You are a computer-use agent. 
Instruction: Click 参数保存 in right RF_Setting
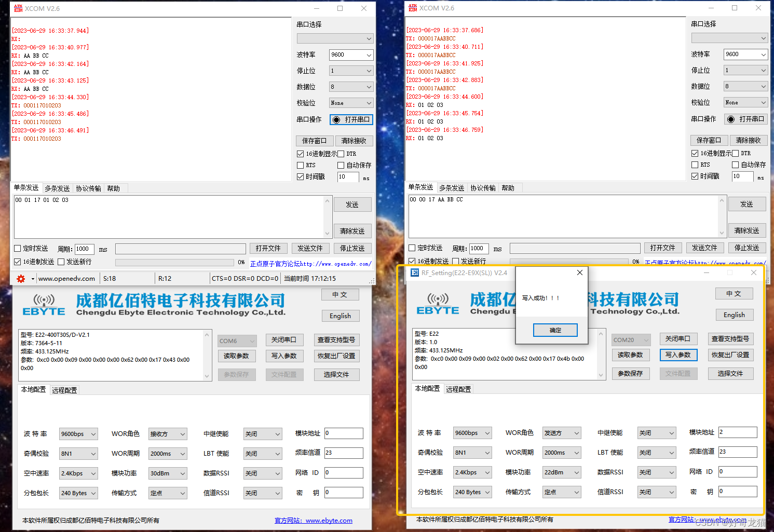(x=630, y=374)
